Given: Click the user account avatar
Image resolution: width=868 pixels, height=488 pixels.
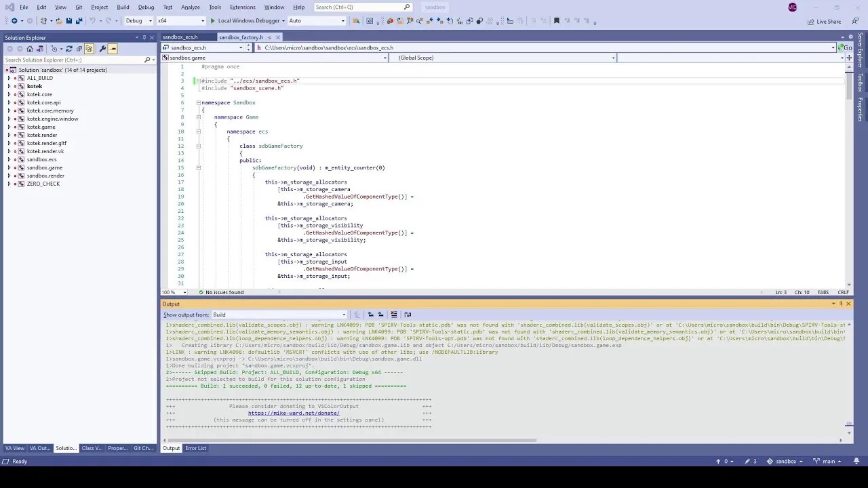Looking at the screenshot, I should coord(793,7).
